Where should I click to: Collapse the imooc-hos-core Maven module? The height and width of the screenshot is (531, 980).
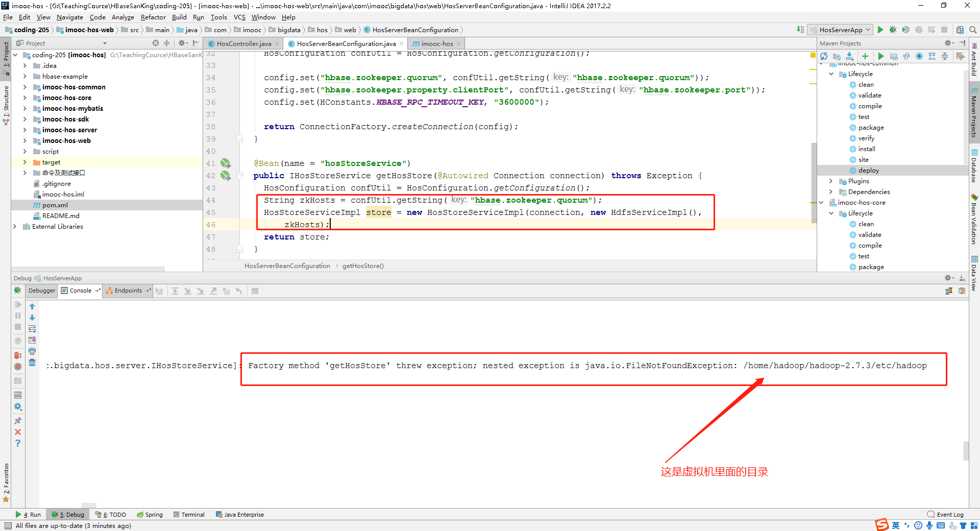point(821,203)
